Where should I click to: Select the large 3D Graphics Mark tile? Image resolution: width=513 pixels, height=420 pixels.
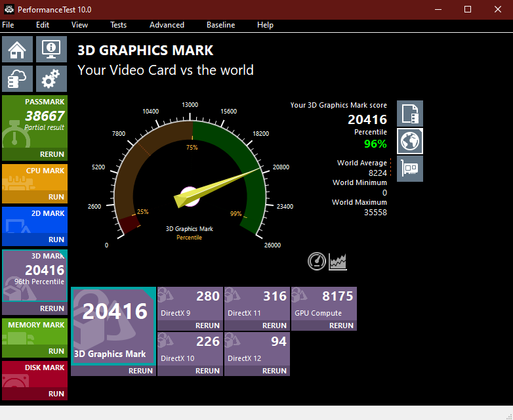tap(113, 326)
